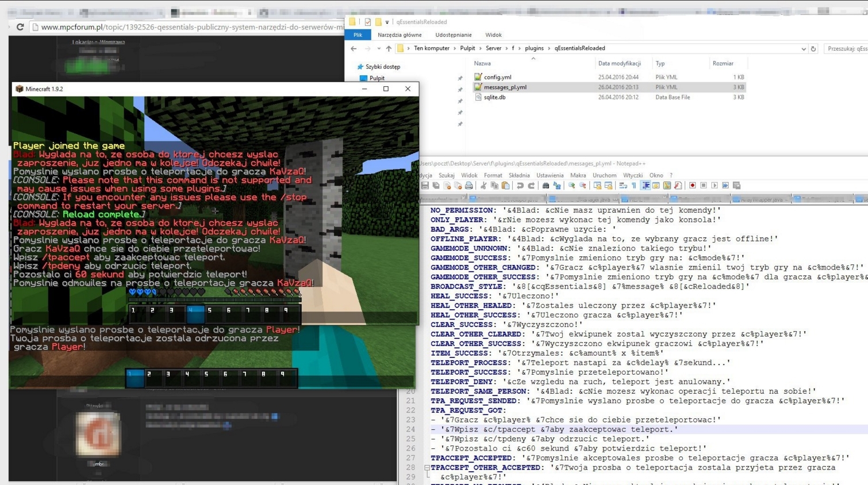
Task: Click the Explorer back arrow button
Action: coord(354,49)
